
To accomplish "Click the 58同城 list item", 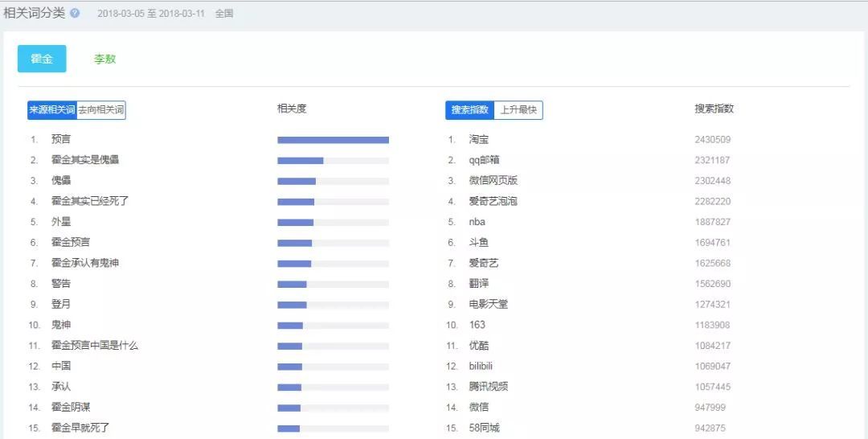I will 484,428.
